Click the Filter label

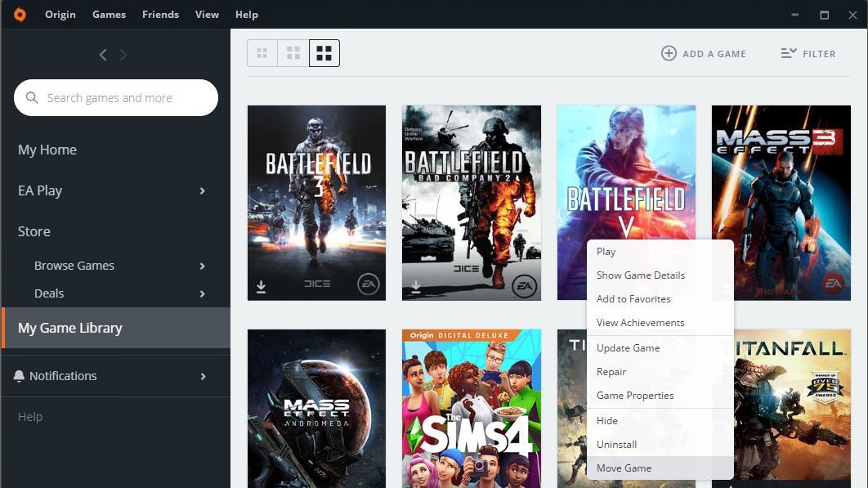click(819, 54)
